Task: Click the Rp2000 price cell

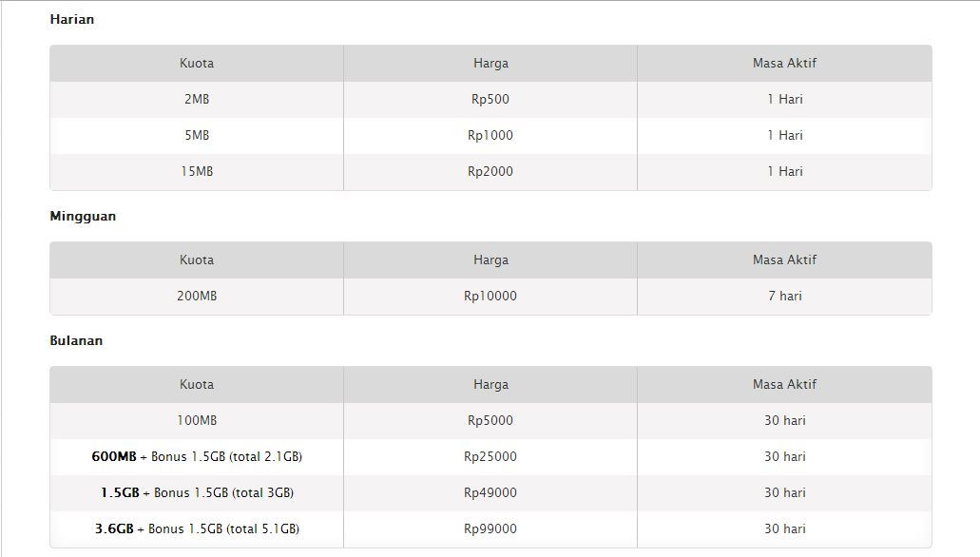Action: pos(490,172)
